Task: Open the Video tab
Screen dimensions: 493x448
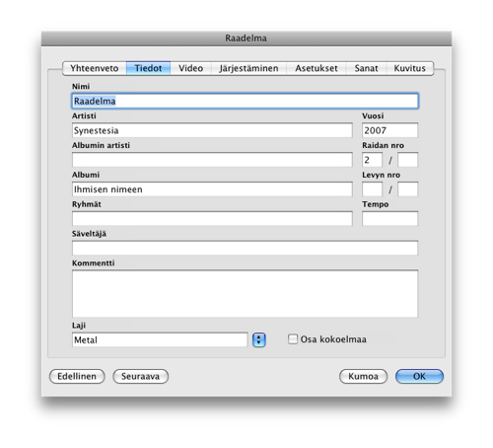Action: (x=190, y=68)
